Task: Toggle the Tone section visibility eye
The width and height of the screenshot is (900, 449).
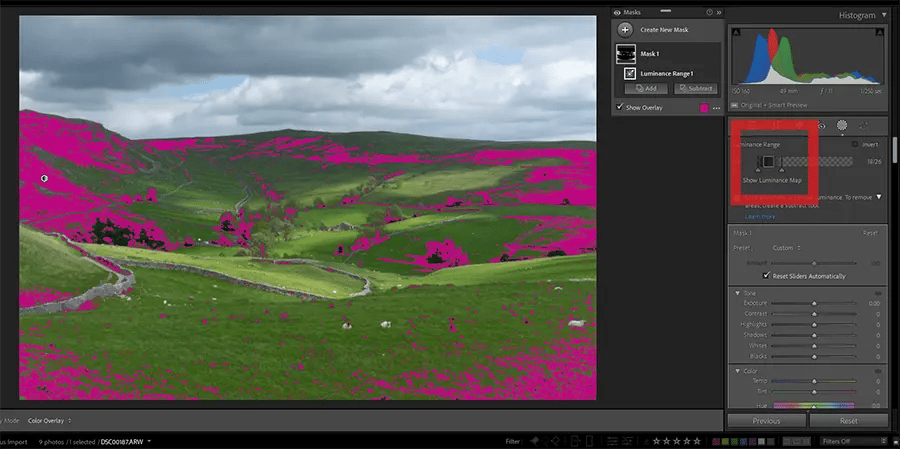Action: pyautogui.click(x=877, y=293)
